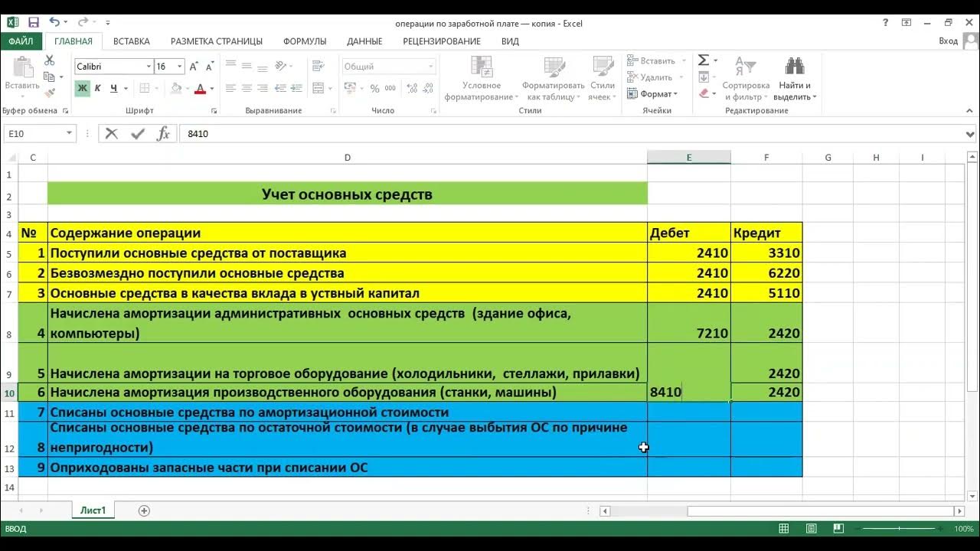Switch to the ДАННЫЕ tab
Image resolution: width=980 pixels, height=551 pixels.
tap(364, 41)
